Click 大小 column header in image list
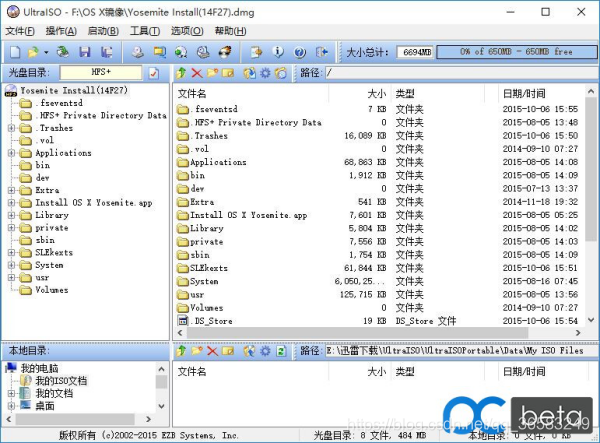Viewport: 600px width, 443px height. click(377, 93)
